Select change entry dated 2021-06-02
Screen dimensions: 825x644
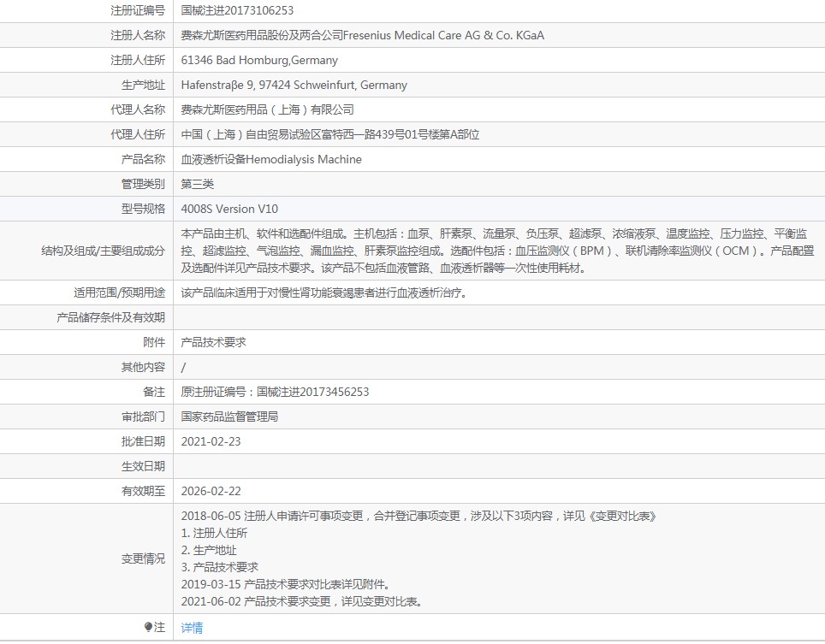coord(302,601)
